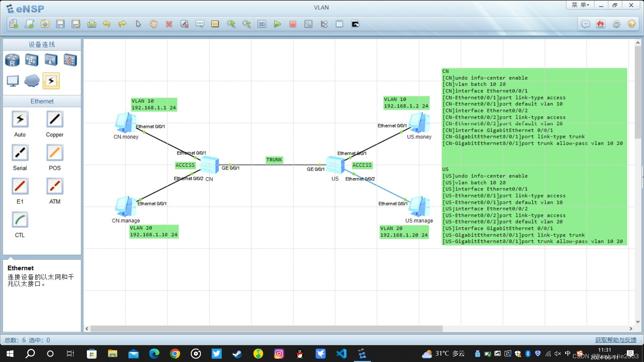This screenshot has height=362, width=644.
Task: Click the red delete X toolbar icon
Action: 169,24
